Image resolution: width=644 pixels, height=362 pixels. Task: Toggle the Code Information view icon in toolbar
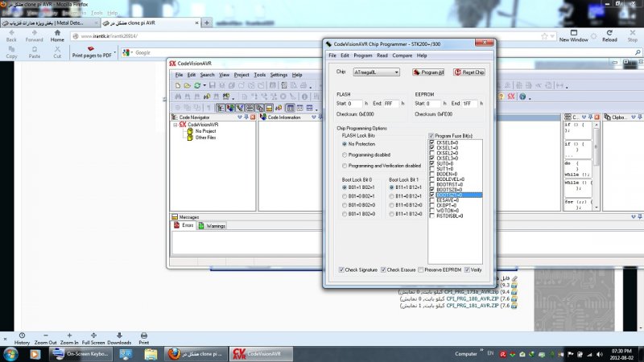coord(230,108)
